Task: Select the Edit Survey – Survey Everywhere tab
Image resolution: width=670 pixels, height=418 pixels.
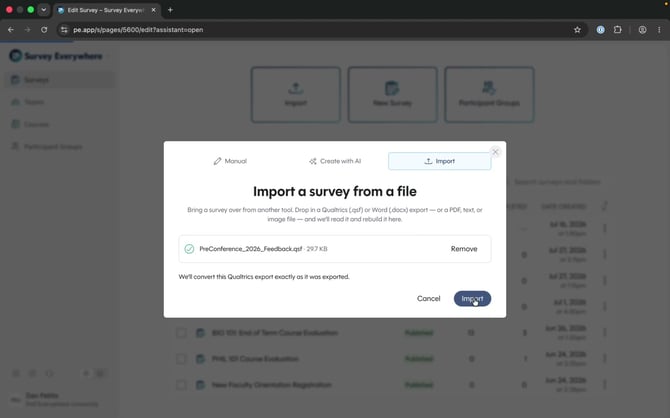Action: 107,10
